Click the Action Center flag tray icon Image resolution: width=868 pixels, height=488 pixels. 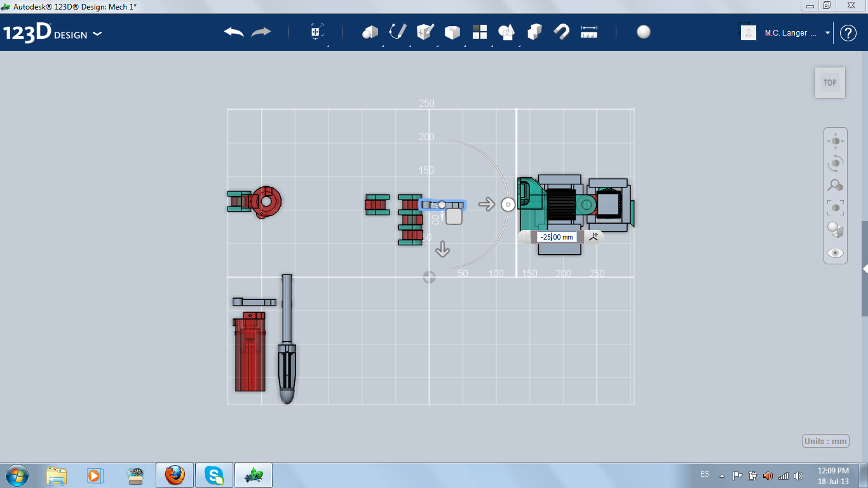click(737, 475)
